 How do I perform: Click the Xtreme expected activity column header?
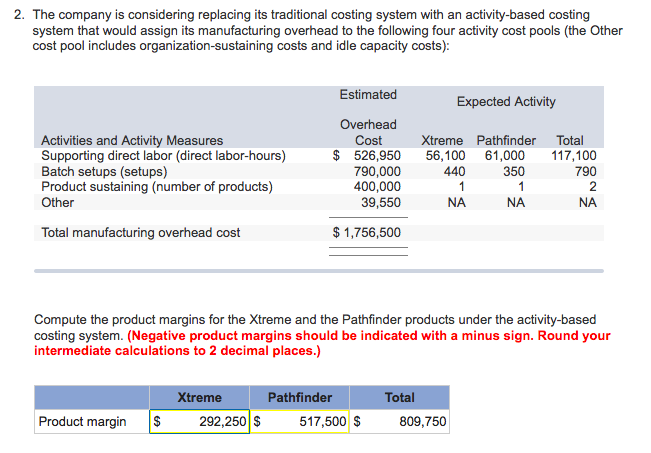click(x=442, y=140)
